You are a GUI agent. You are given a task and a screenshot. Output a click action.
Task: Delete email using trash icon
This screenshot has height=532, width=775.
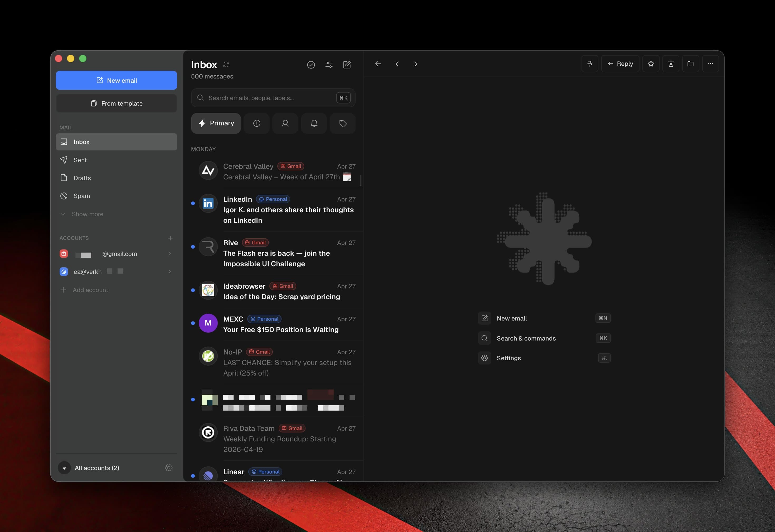pyautogui.click(x=671, y=64)
